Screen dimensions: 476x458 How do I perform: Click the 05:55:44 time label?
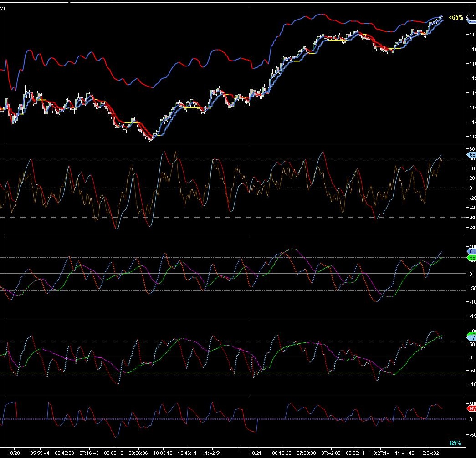coord(40,453)
